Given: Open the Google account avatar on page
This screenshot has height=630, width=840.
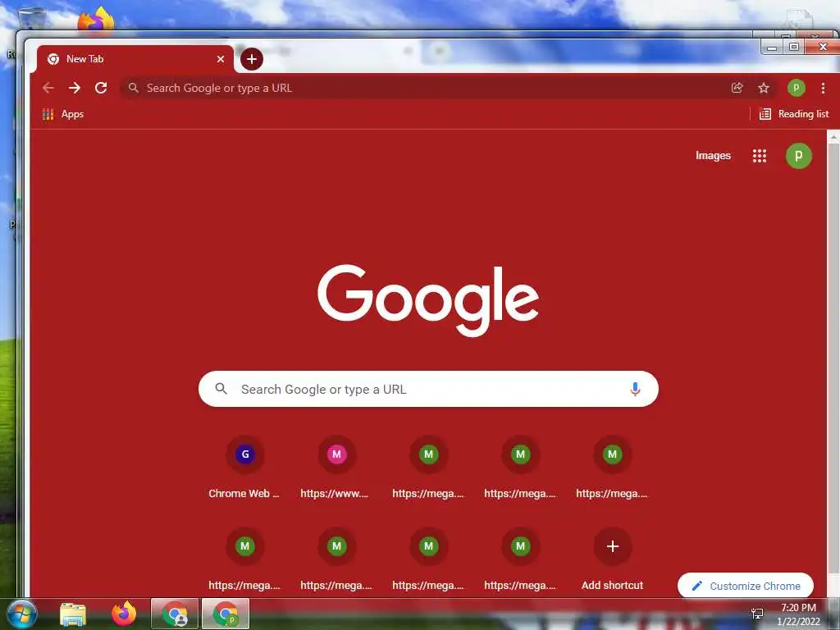Looking at the screenshot, I should 798,156.
